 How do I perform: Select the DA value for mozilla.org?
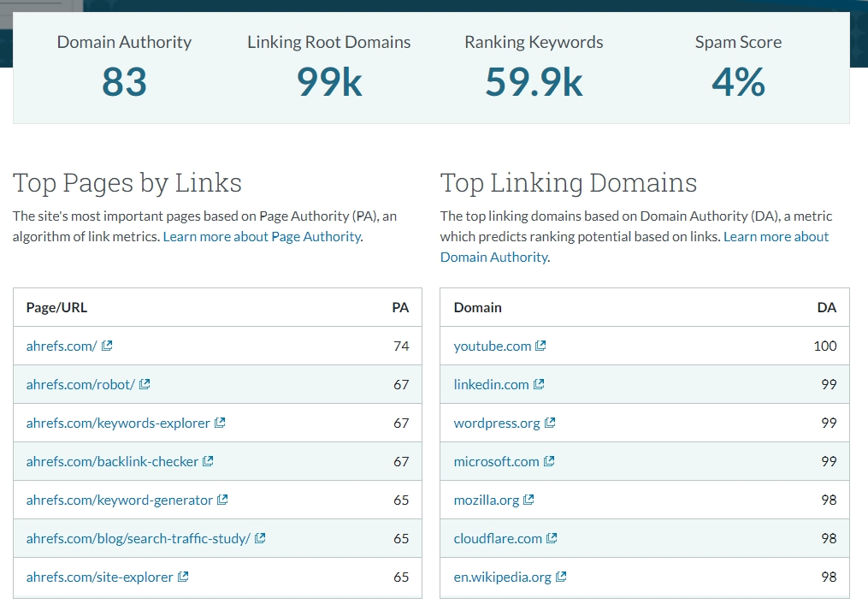[829, 500]
